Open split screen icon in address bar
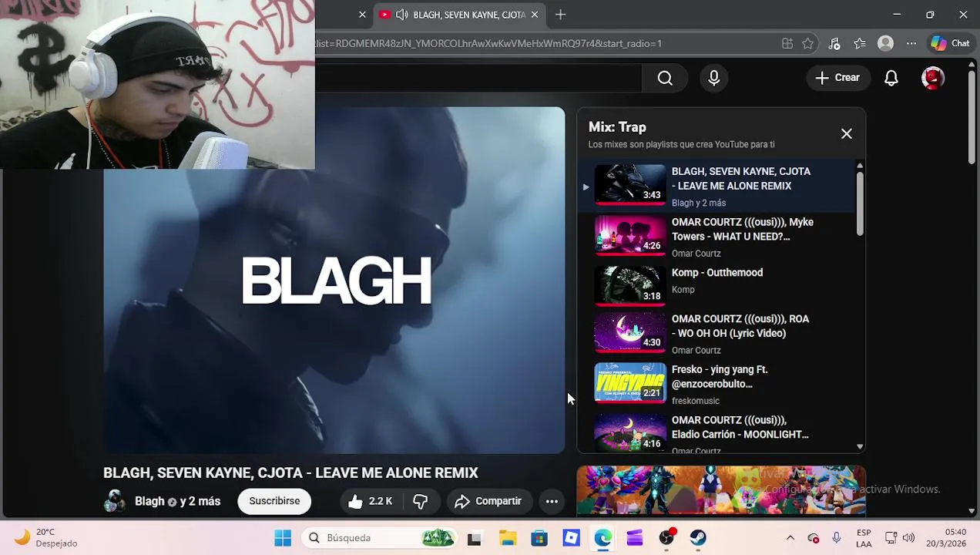 (787, 44)
